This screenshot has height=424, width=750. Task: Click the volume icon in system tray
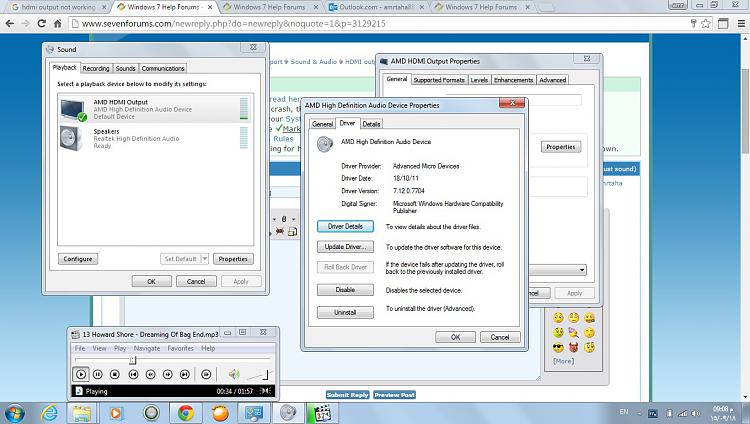tap(696, 413)
